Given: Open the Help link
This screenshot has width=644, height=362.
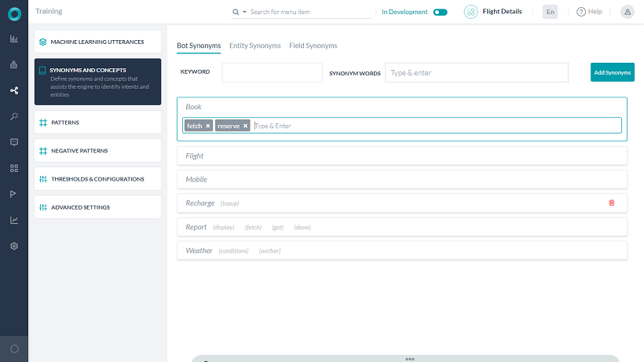Looking at the screenshot, I should click(x=589, y=12).
